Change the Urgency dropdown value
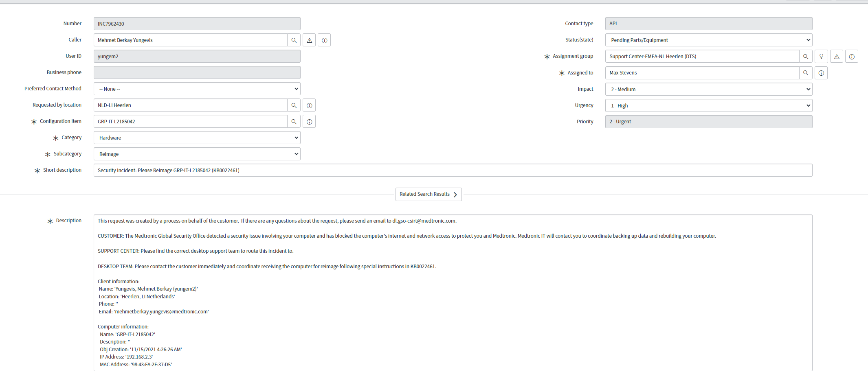 pyautogui.click(x=708, y=106)
